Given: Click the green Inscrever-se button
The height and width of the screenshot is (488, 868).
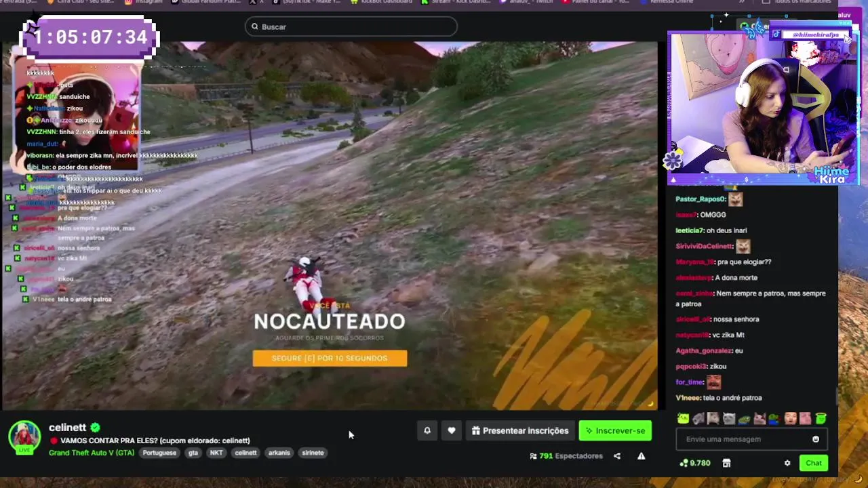Looking at the screenshot, I should [x=615, y=430].
